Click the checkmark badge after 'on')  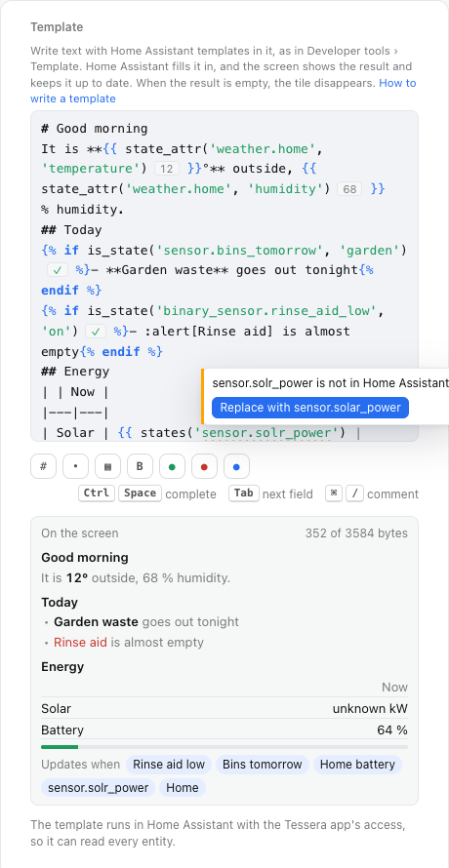[96, 332]
